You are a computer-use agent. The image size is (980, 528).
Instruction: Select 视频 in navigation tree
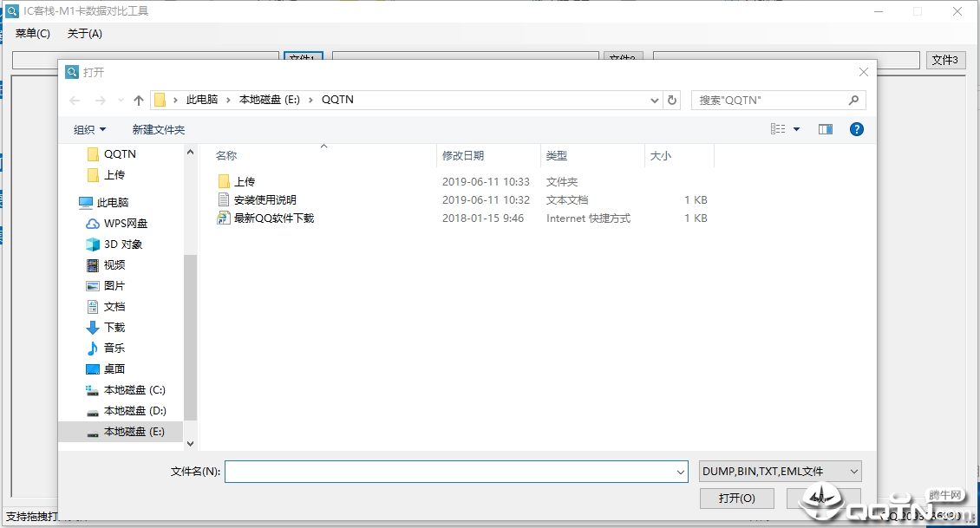tap(114, 265)
